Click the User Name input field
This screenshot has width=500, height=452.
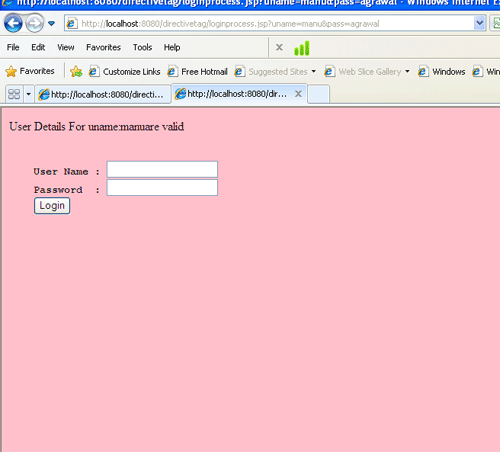[162, 169]
